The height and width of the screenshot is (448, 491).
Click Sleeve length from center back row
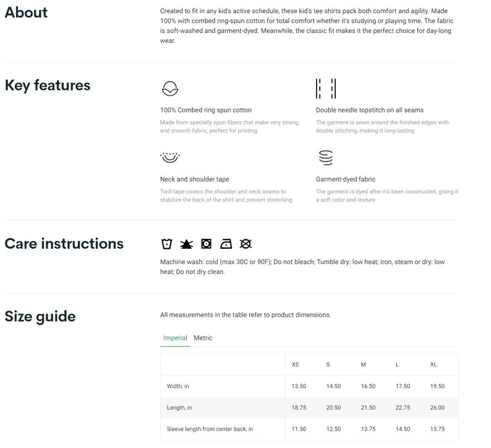tap(309, 429)
